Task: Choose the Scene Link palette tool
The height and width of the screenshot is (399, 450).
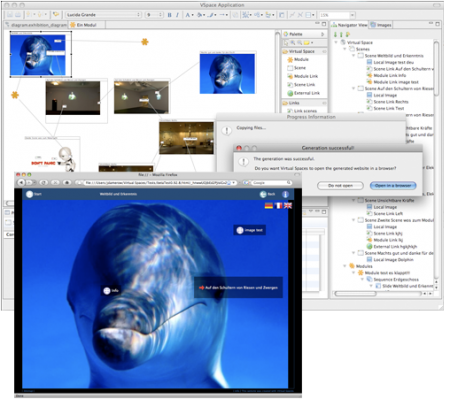Action: (301, 85)
